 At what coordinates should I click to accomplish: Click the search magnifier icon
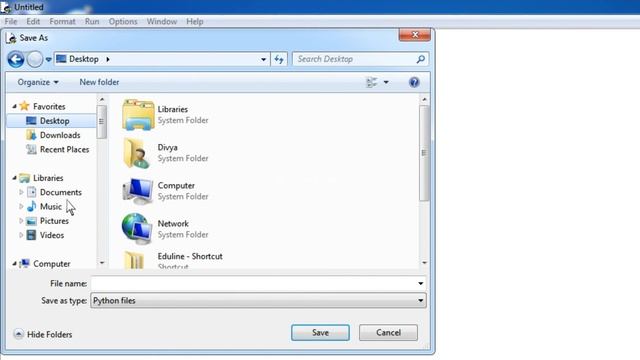coord(420,59)
